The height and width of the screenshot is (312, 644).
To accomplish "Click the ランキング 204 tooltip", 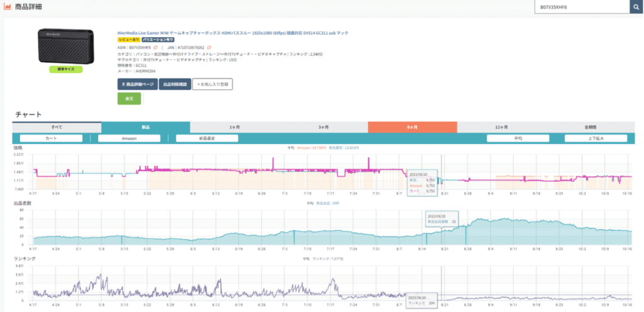I will click(x=422, y=300).
